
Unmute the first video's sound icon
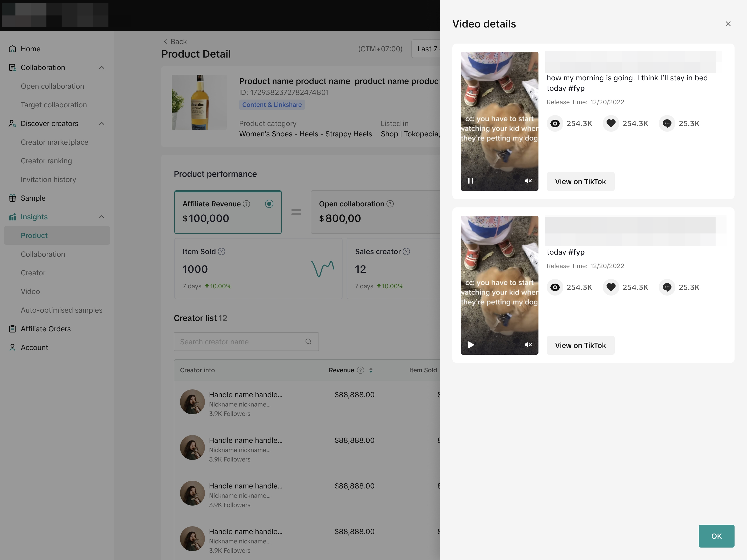pos(528,181)
